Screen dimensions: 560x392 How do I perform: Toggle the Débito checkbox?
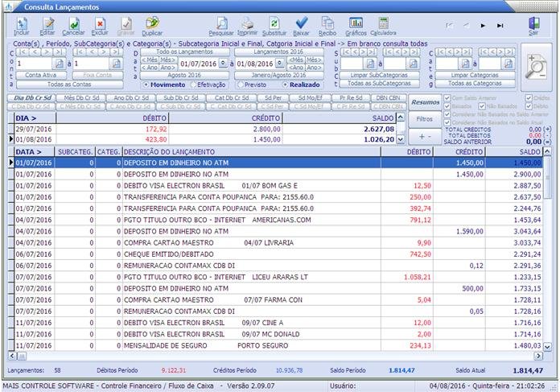pyautogui.click(x=529, y=106)
